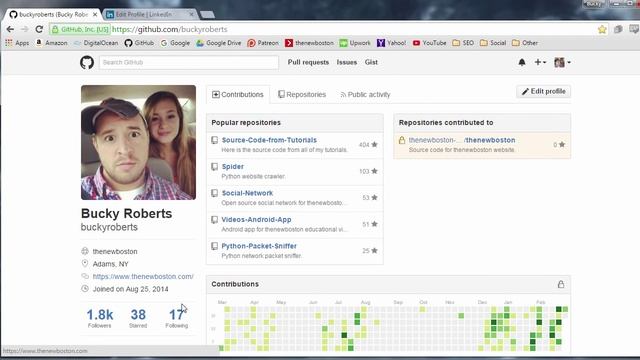This screenshot has height=360, width=640.
Task: Open Gist in the header
Action: 371,62
